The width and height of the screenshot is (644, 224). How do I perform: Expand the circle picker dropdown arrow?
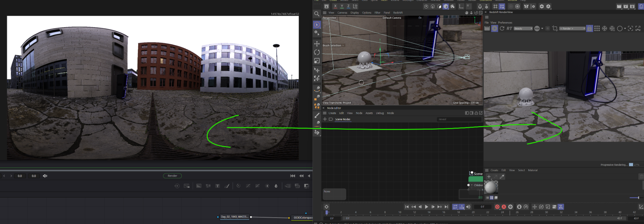pos(625,28)
